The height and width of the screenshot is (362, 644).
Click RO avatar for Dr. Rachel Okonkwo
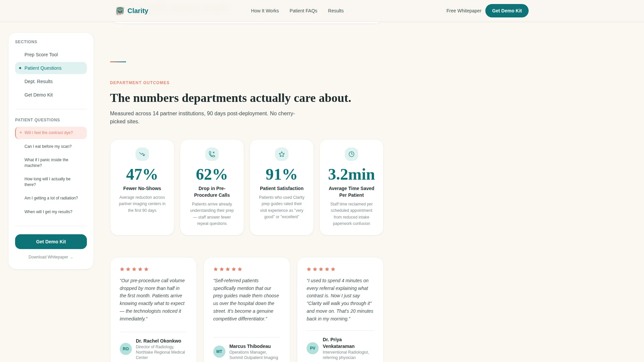(126, 349)
